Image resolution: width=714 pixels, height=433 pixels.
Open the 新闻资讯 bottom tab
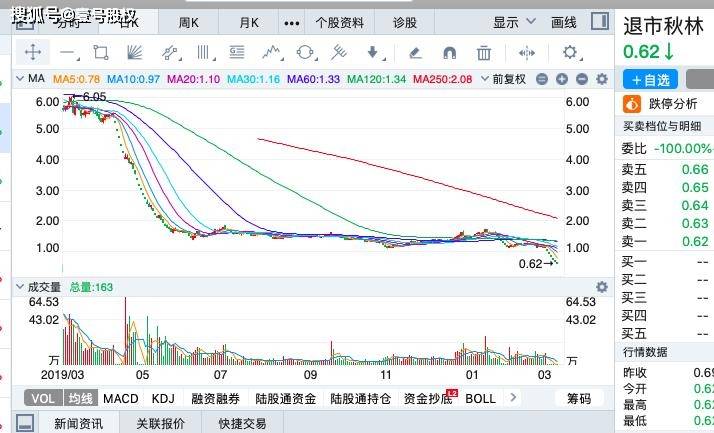(x=78, y=423)
